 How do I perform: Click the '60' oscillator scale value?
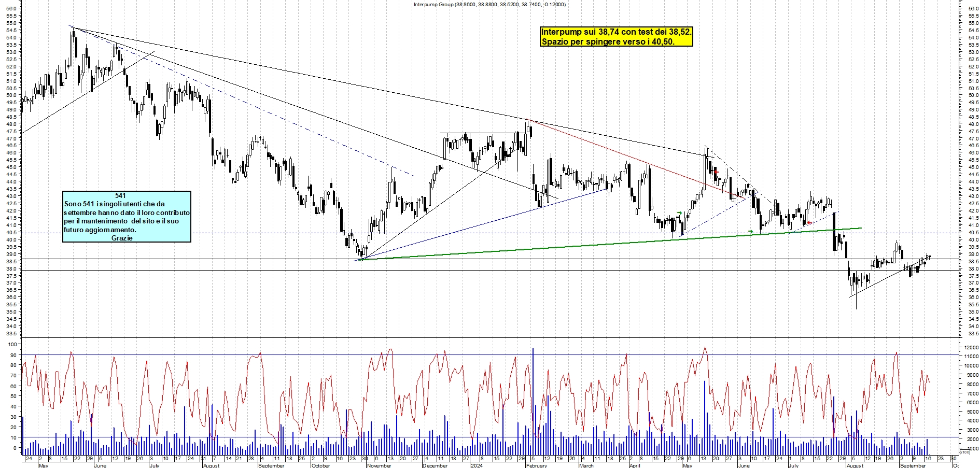click(x=14, y=386)
